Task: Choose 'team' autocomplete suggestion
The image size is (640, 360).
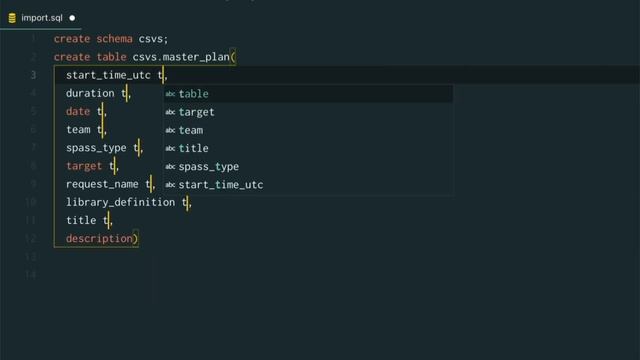Action: (308, 130)
